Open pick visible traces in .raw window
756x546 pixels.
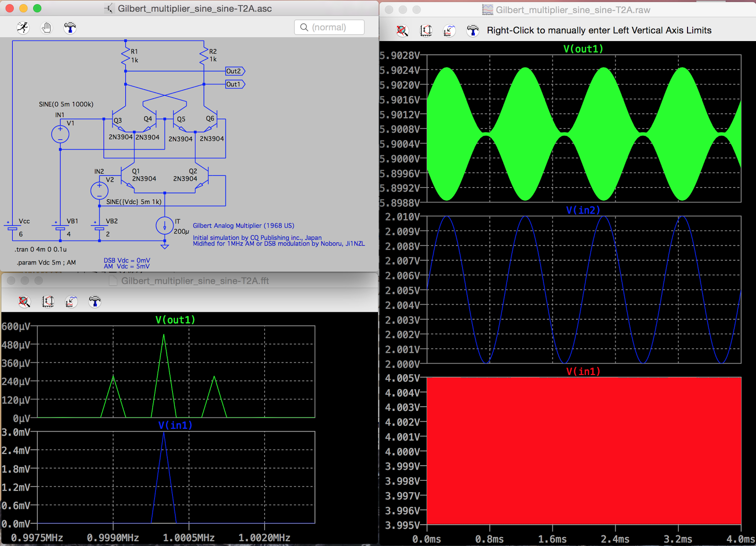point(449,31)
